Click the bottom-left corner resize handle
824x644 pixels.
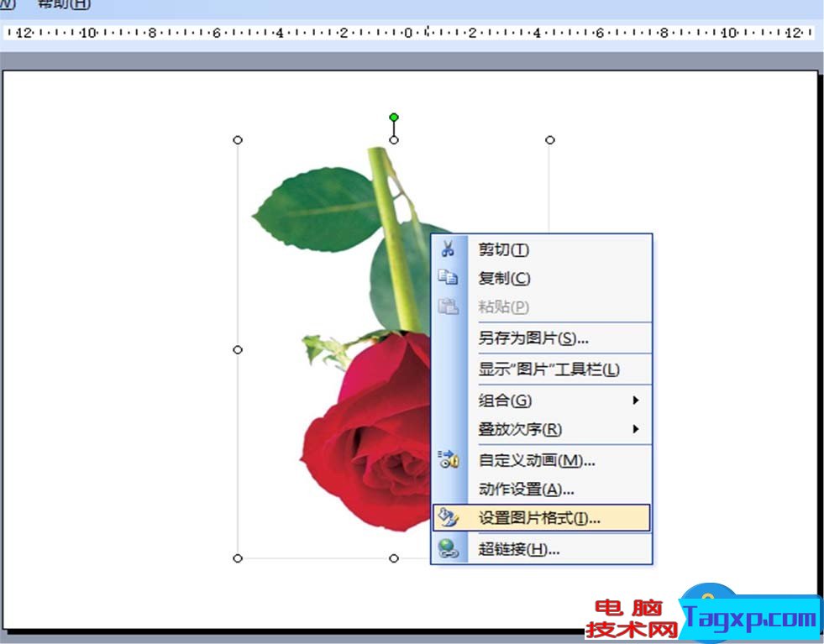pyautogui.click(x=238, y=558)
